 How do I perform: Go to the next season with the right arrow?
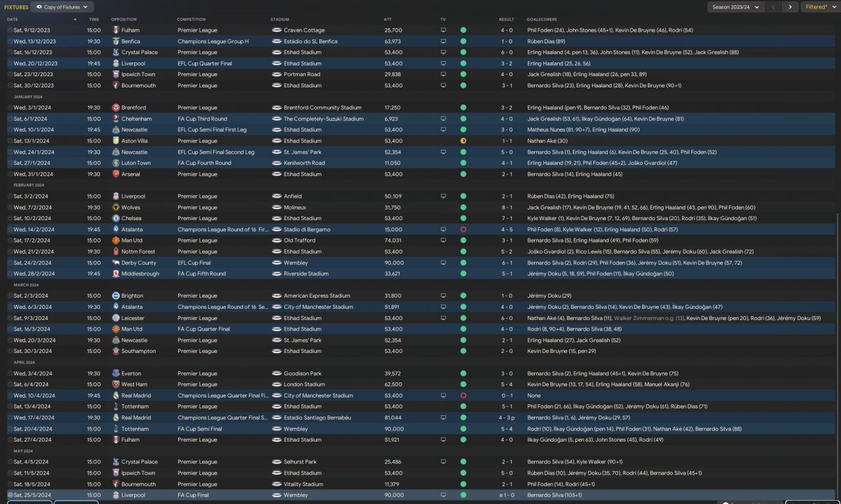790,7
